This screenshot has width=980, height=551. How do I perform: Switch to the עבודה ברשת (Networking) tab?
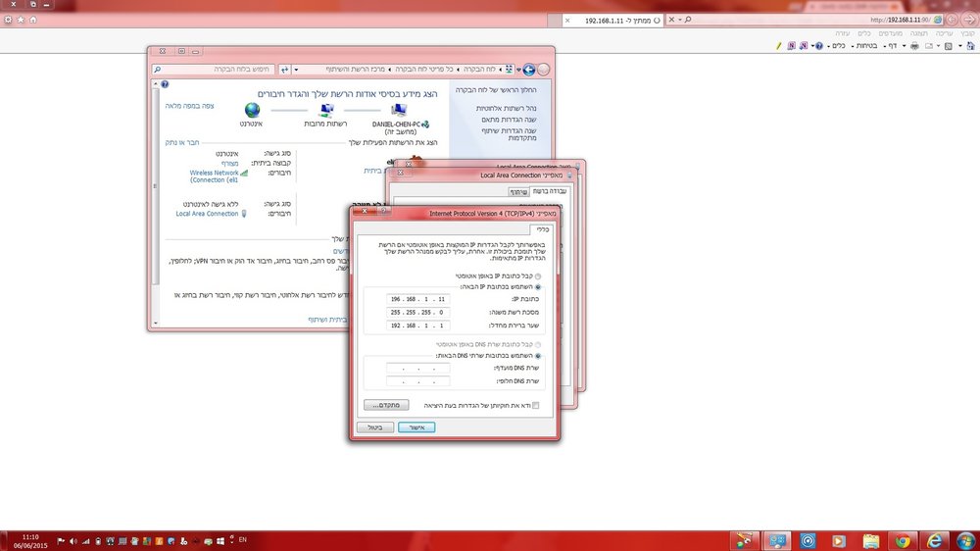(x=550, y=191)
